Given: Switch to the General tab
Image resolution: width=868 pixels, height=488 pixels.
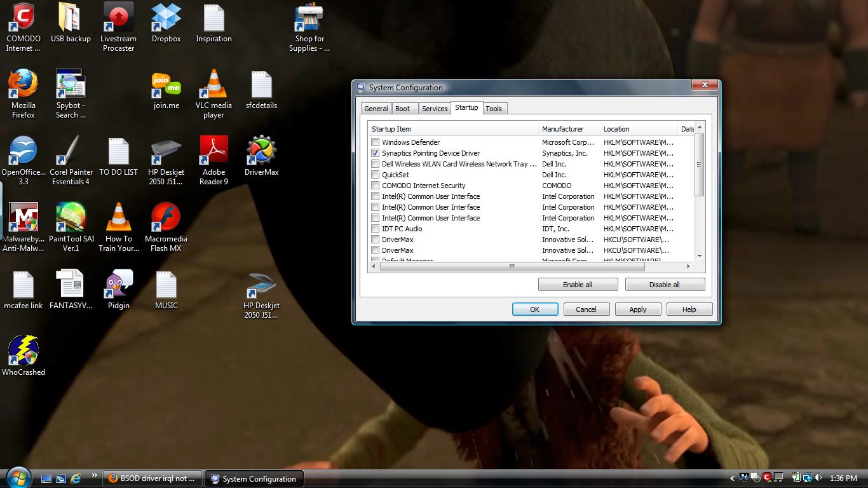Looking at the screenshot, I should pyautogui.click(x=376, y=109).
